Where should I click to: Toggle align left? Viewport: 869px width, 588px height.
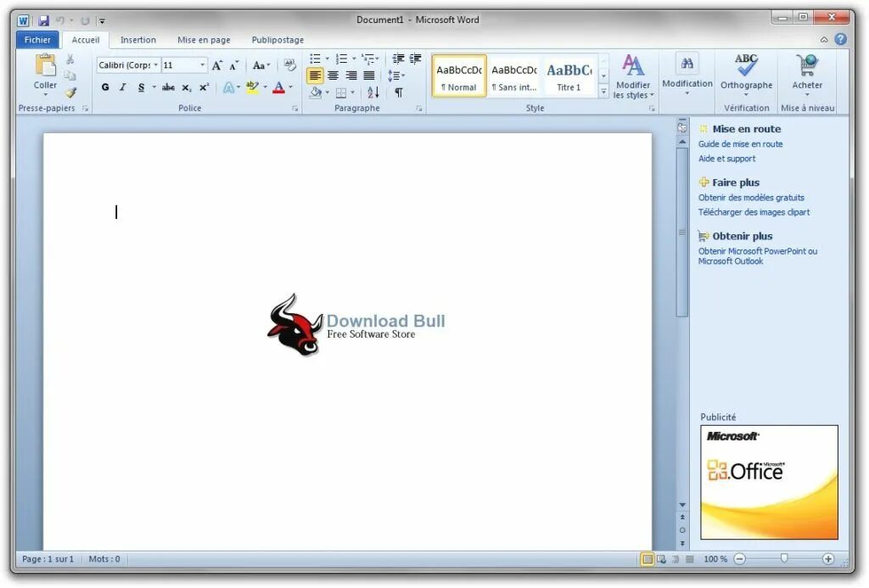[x=315, y=76]
